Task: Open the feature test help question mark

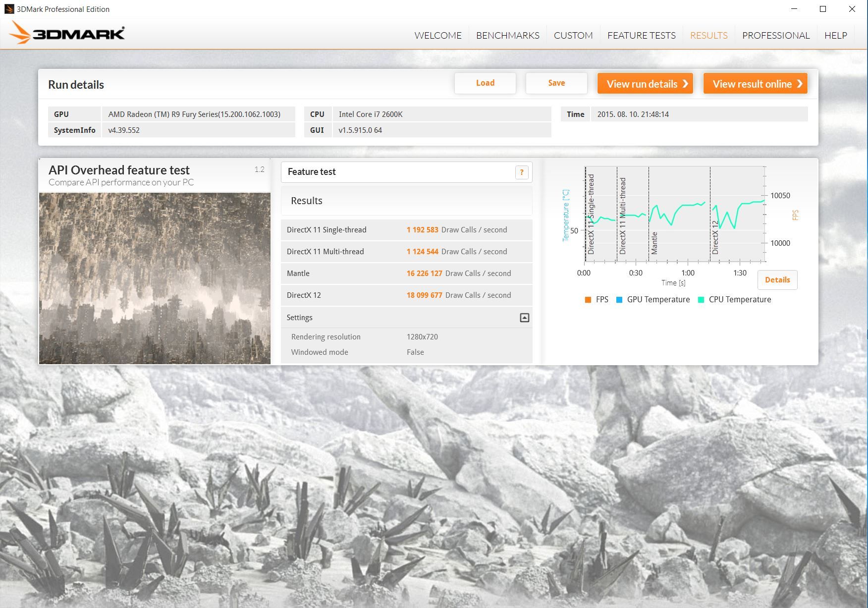Action: coord(522,172)
